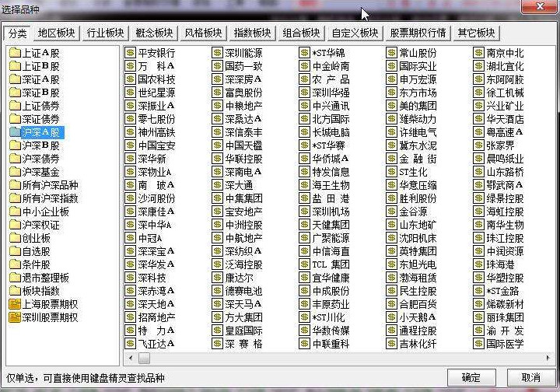
Task: Open the 上证B股 folder icon
Action: pyautogui.click(x=15, y=66)
